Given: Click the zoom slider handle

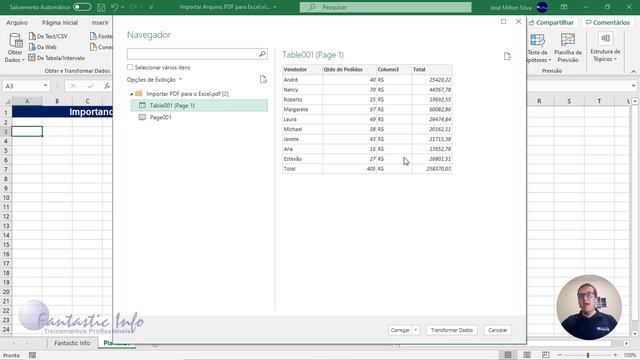Looking at the screenshot, I should [x=588, y=356].
